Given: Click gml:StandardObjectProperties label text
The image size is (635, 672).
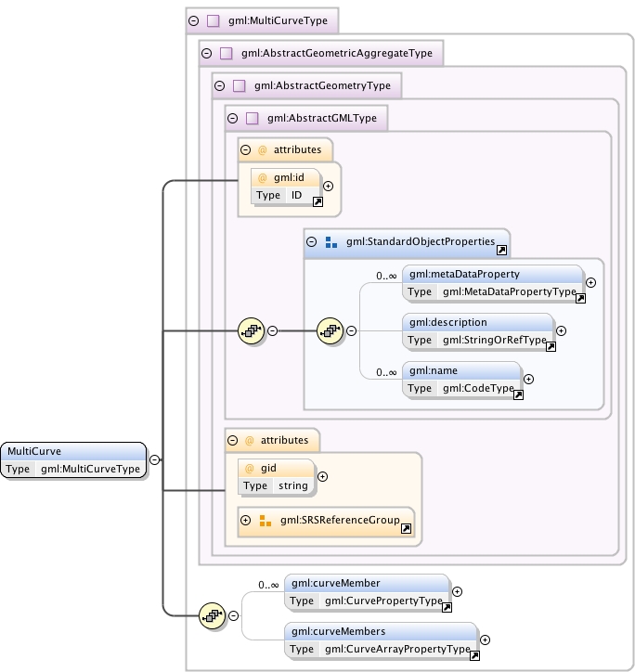Looking at the screenshot, I should [x=421, y=241].
